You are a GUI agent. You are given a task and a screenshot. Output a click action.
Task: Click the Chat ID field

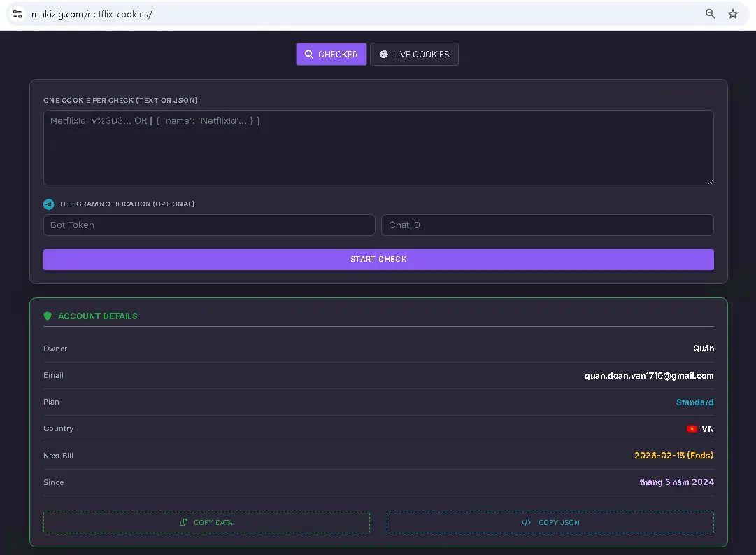point(547,225)
